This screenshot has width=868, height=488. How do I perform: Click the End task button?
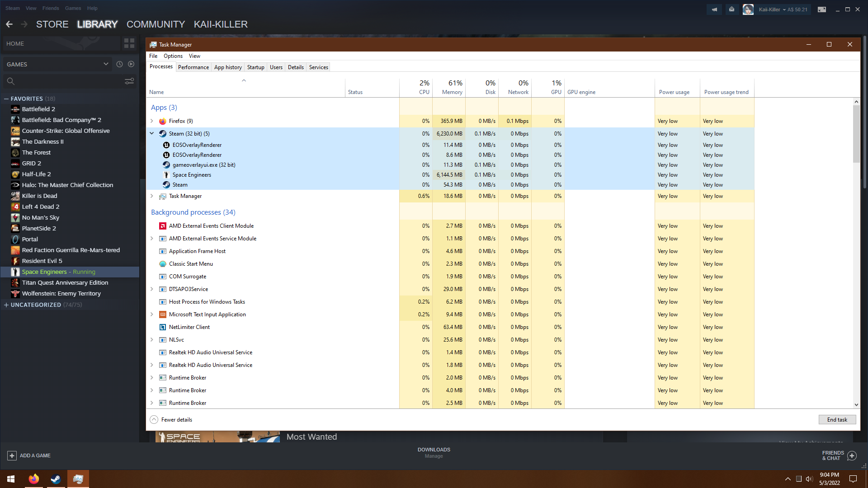pos(837,420)
